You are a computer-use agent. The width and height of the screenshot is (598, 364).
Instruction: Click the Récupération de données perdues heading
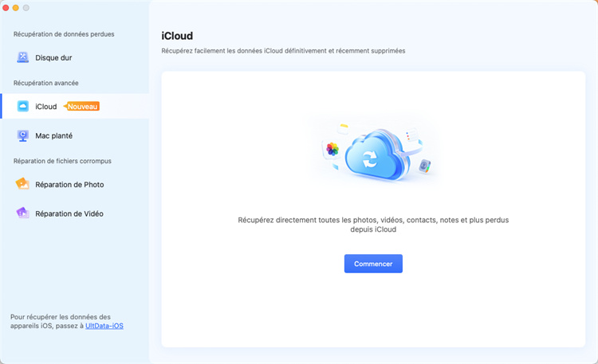click(64, 34)
